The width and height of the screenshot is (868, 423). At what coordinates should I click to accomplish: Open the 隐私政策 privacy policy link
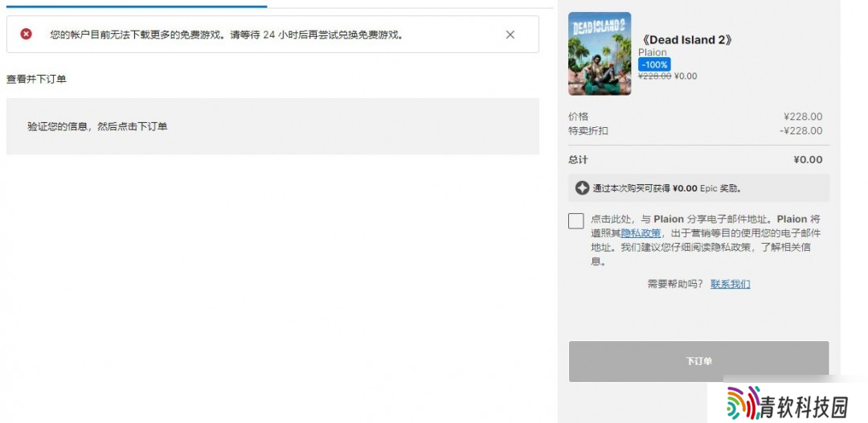[x=641, y=232]
